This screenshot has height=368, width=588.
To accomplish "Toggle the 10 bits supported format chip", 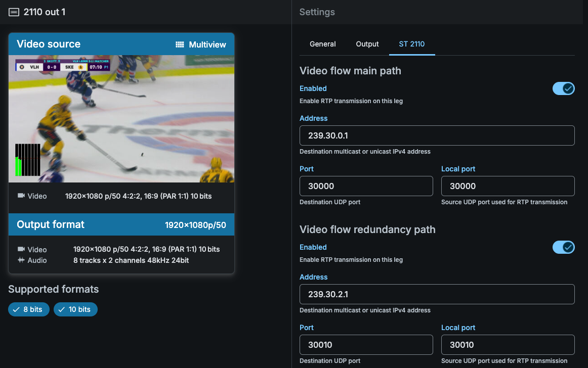I will [75, 309].
